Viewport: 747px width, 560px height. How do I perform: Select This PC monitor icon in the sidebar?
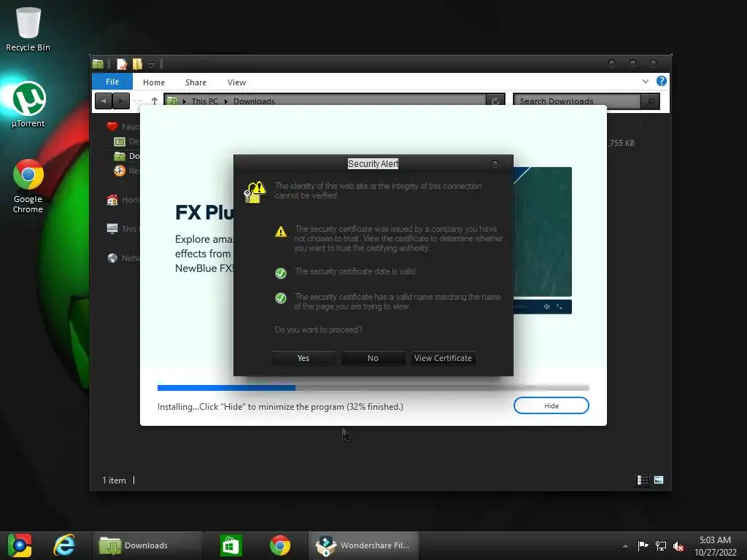coord(112,228)
